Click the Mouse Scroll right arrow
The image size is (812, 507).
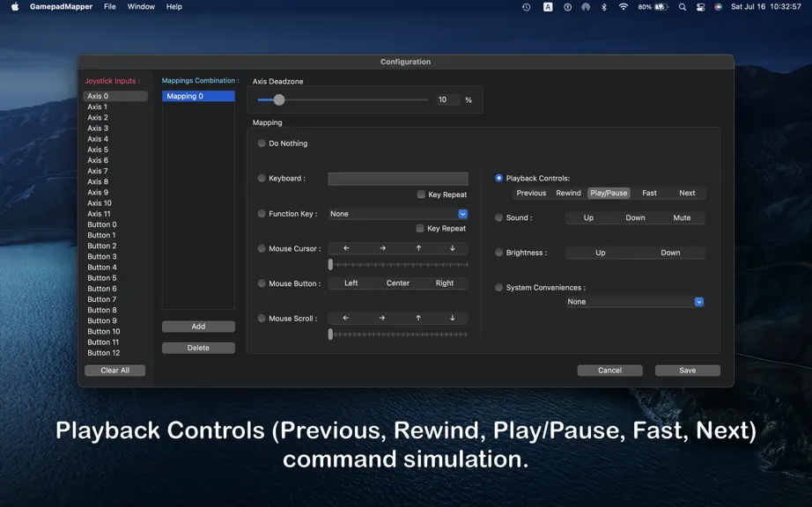coord(381,318)
